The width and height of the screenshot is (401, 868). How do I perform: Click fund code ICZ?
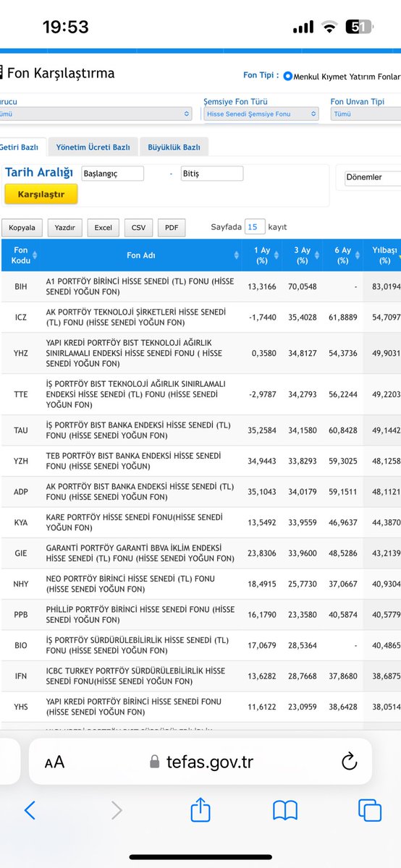[21, 317]
